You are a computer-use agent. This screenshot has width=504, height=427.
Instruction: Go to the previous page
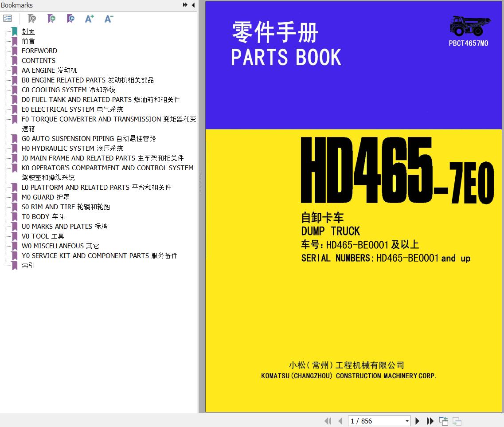pyautogui.click(x=340, y=421)
